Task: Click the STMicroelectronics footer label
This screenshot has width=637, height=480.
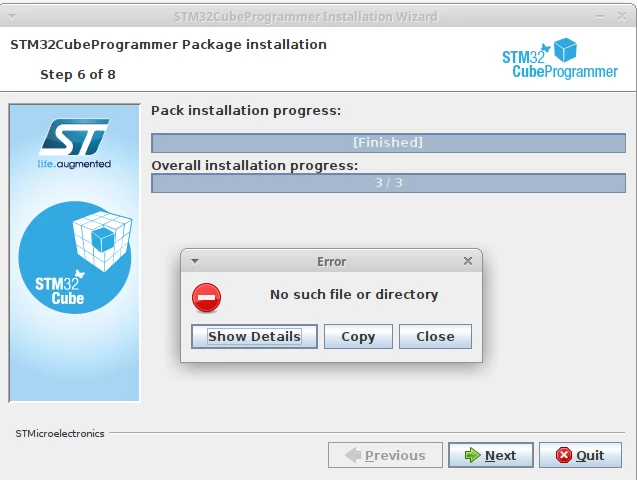Action: coord(60,433)
